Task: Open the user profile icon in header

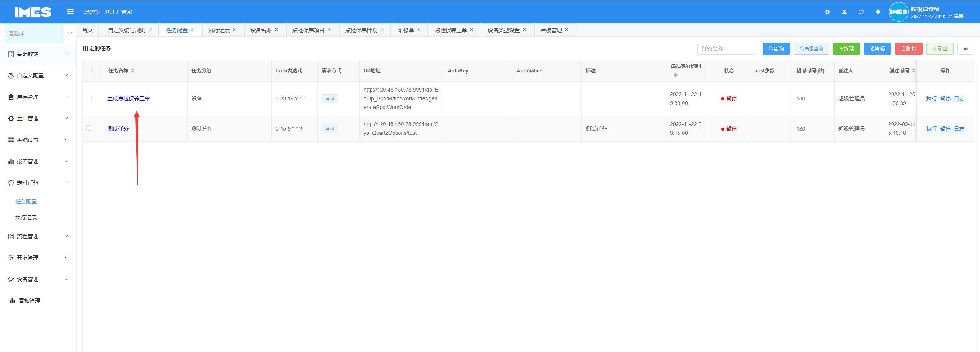Action: pos(844,12)
